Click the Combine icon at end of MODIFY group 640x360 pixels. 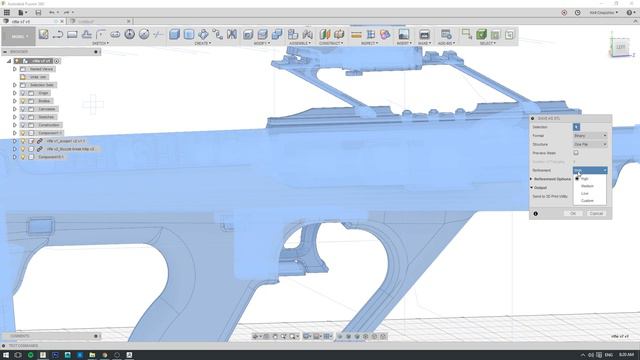coord(277,34)
